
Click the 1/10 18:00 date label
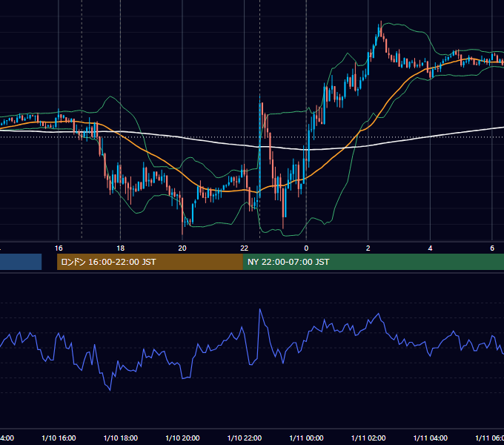pyautogui.click(x=121, y=438)
